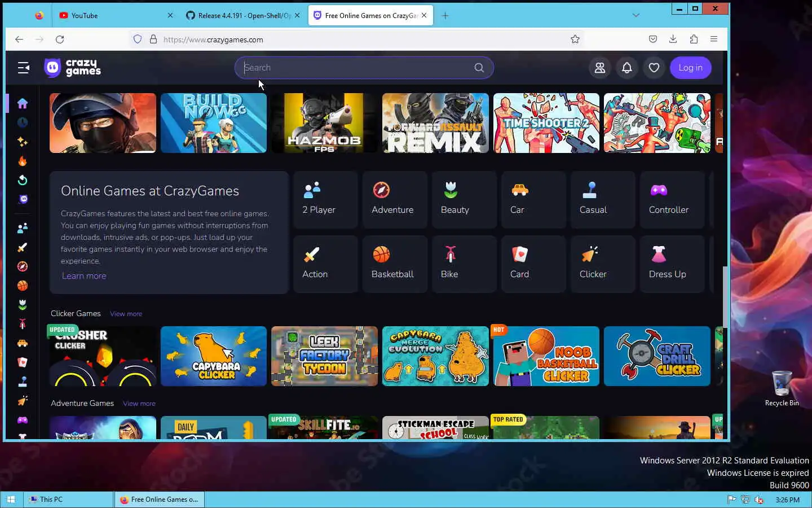812x508 pixels.
Task: Open Basketball icon in sidebar
Action: click(x=23, y=286)
